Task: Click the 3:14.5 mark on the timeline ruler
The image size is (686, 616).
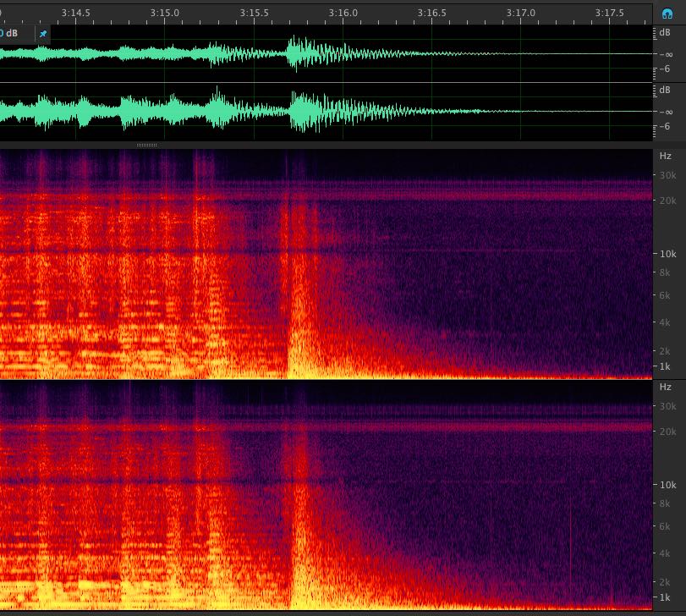Action: [x=76, y=13]
